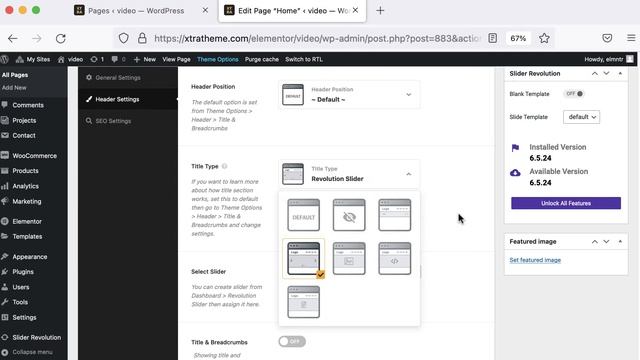
Task: Move Featured image panel down
Action: coord(607,242)
